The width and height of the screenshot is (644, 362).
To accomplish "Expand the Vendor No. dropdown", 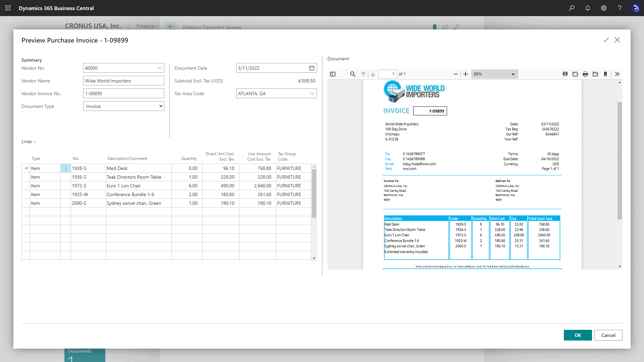I will 159,68.
